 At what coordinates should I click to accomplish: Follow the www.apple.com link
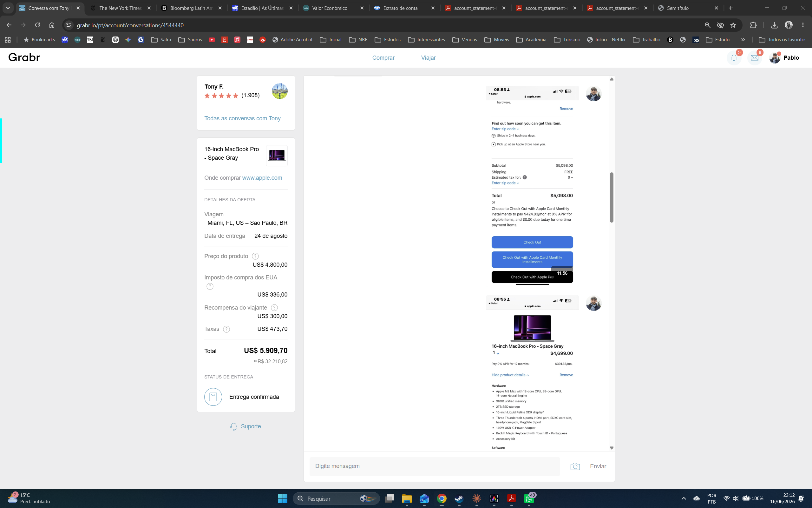click(262, 178)
